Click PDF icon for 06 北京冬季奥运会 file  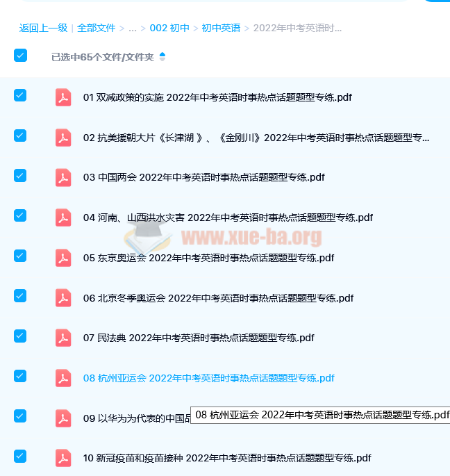pos(63,298)
